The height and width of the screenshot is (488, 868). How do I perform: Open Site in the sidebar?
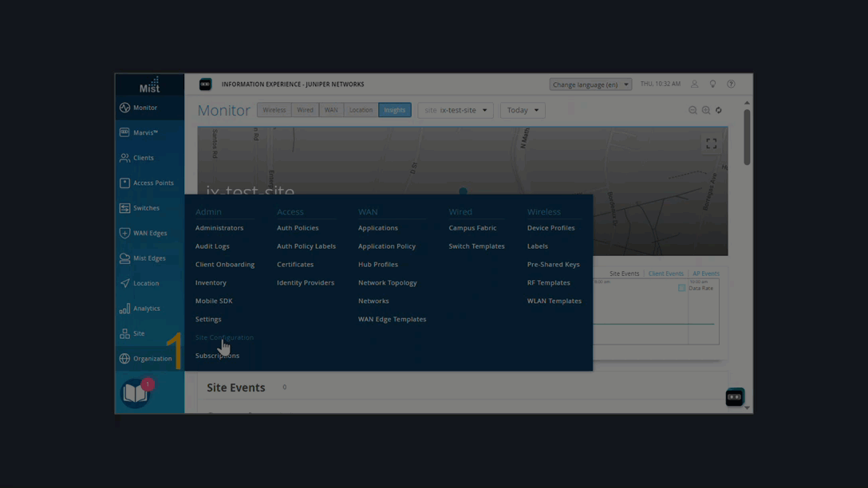149,333
